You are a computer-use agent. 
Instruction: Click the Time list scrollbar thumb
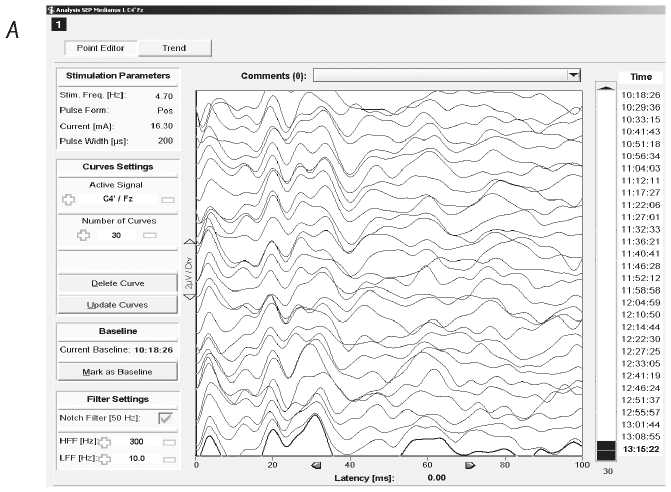tap(606, 451)
